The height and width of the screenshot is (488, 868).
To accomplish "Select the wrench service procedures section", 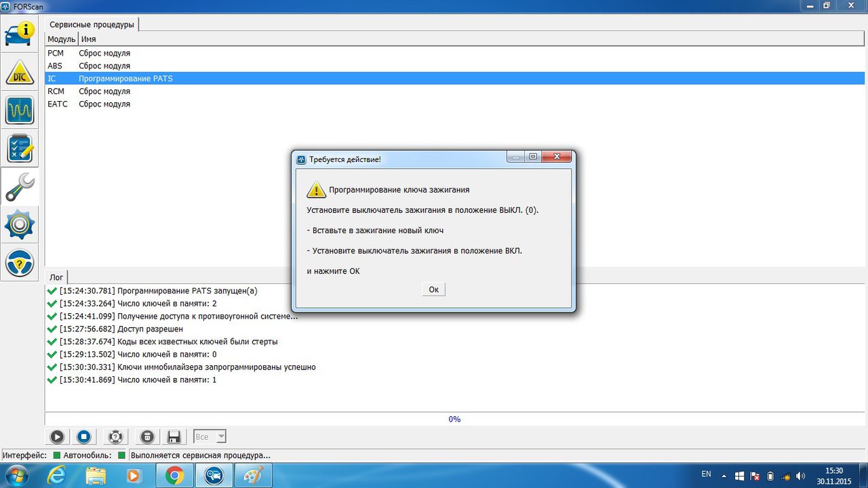I will click(20, 187).
